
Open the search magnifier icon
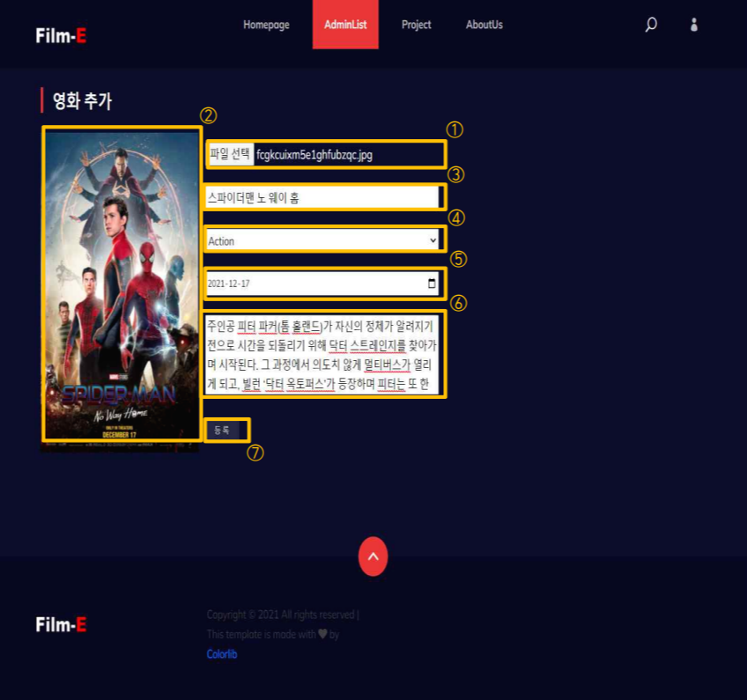coord(651,25)
